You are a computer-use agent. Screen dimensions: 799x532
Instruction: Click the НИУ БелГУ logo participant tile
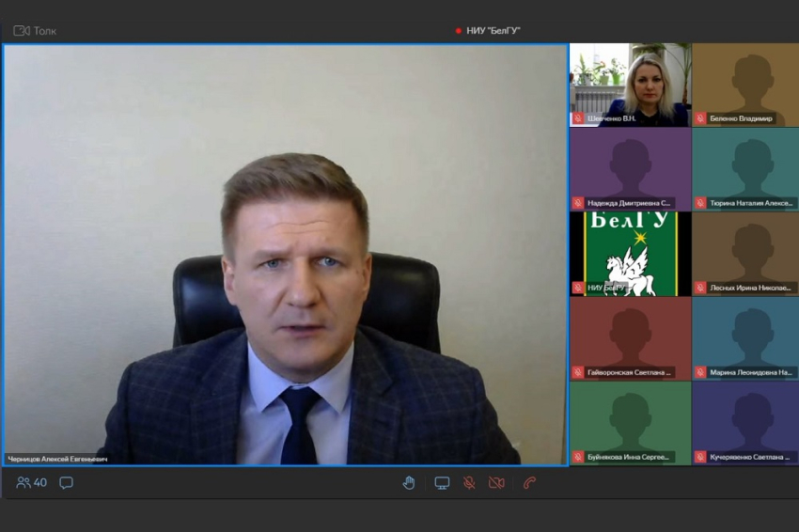click(x=630, y=252)
